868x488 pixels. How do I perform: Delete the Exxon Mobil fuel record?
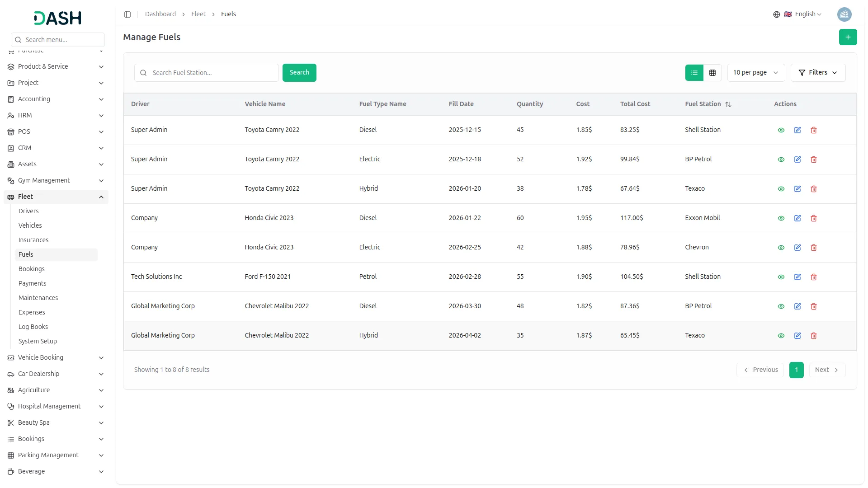tap(814, 218)
